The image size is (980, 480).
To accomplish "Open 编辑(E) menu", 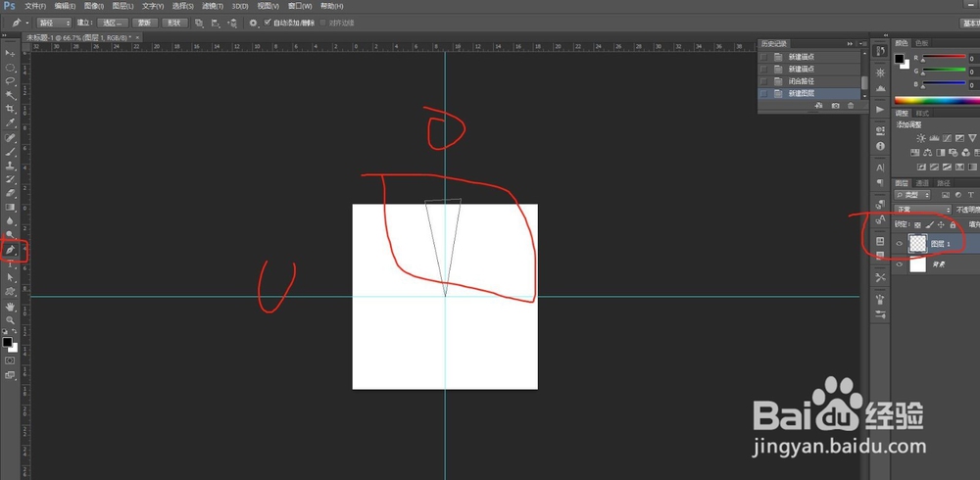I will [65, 6].
